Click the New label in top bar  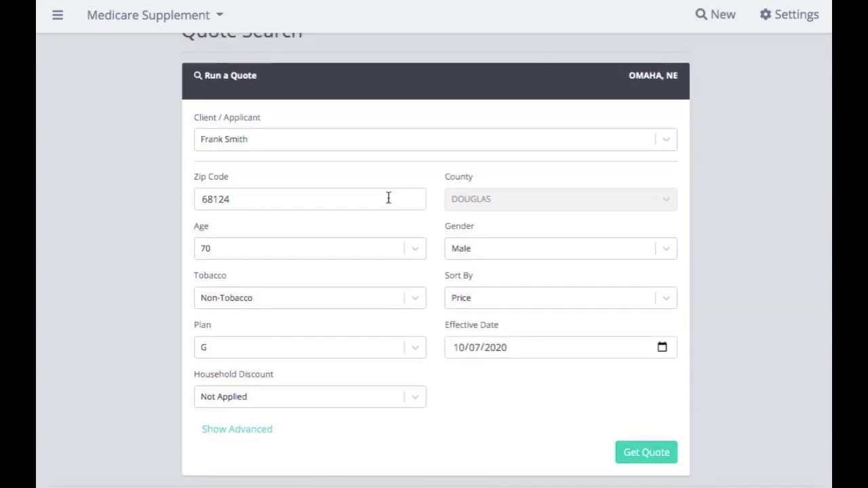coord(723,14)
